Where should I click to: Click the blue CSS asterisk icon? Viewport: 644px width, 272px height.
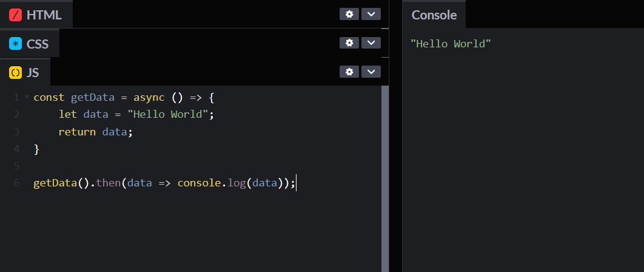16,44
